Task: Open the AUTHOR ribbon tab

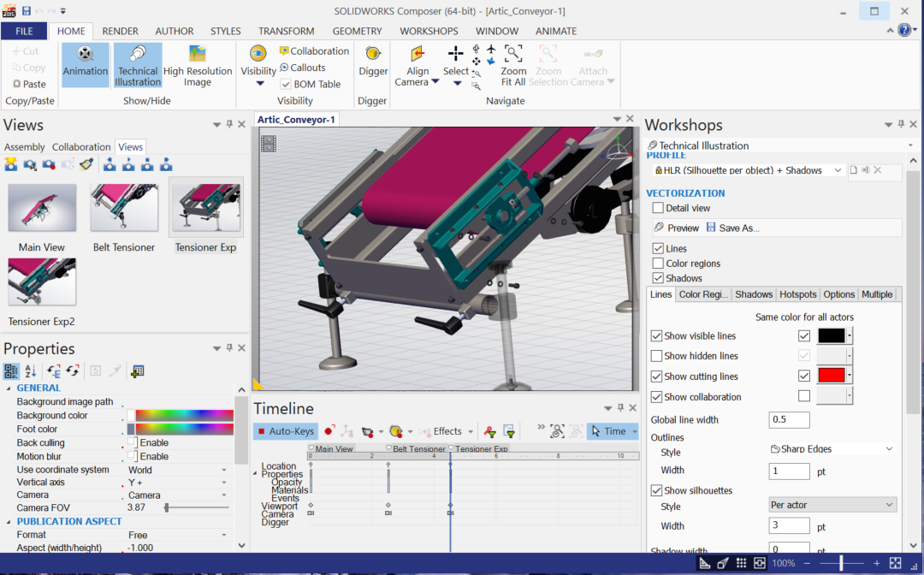Action: tap(175, 31)
